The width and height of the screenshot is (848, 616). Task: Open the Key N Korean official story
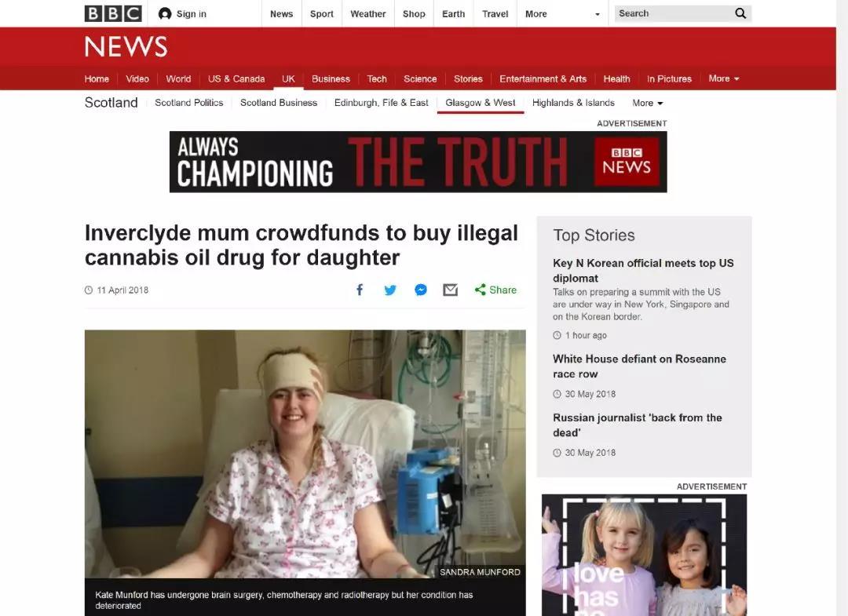coord(643,270)
